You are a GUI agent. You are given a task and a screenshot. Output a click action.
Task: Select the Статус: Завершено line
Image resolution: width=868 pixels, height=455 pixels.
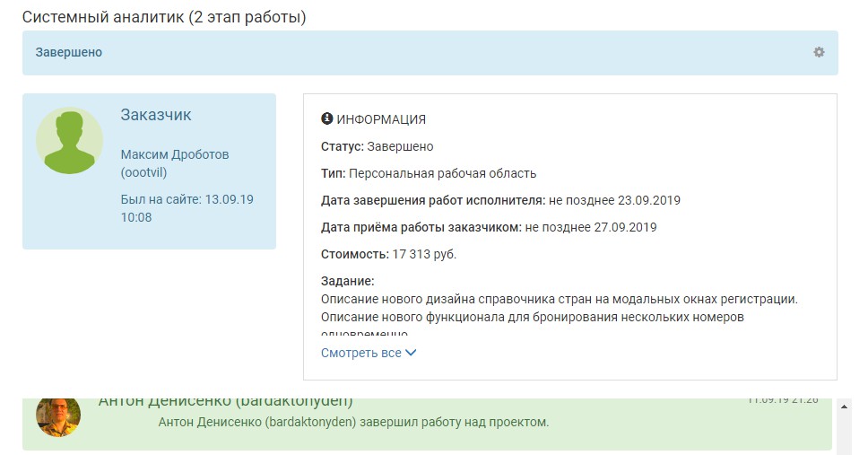(377, 146)
